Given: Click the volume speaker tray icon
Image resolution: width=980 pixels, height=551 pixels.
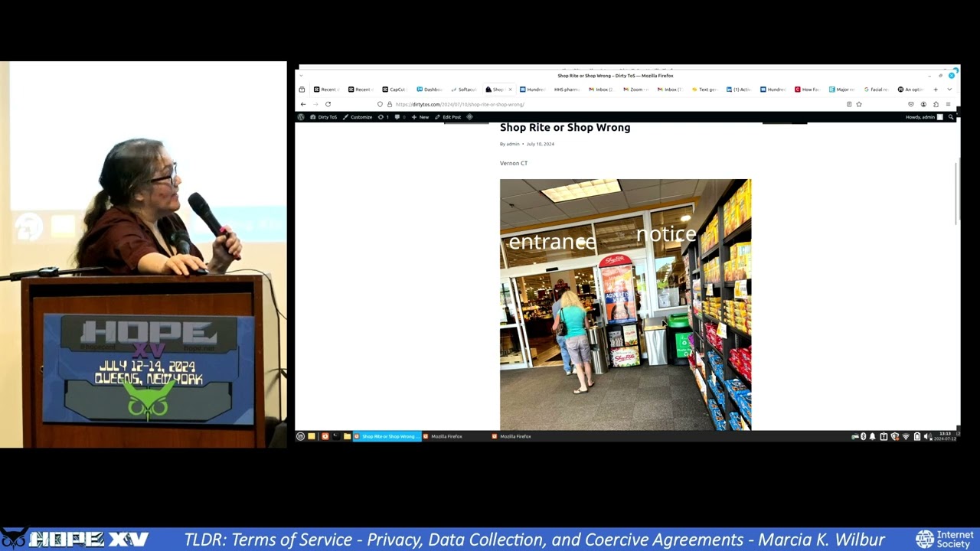Looking at the screenshot, I should click(x=927, y=436).
